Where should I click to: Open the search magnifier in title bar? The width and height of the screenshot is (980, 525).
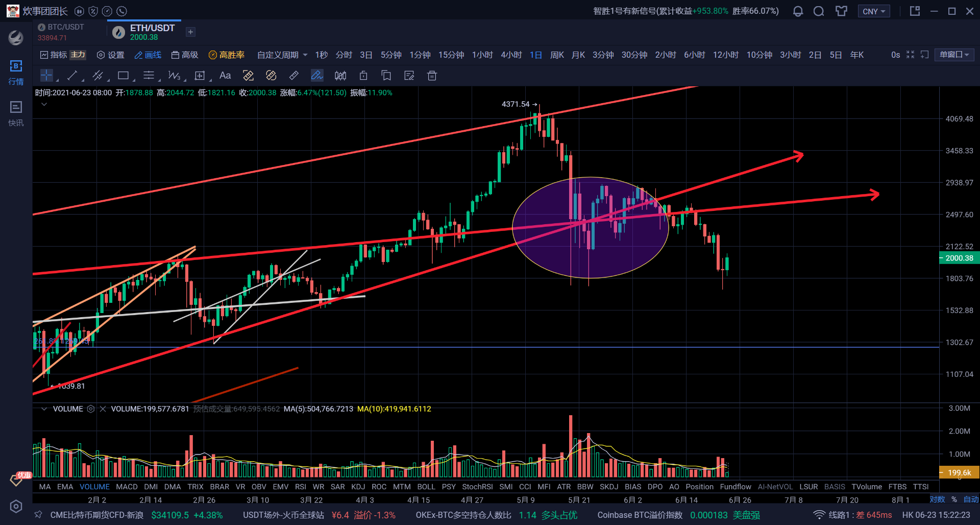pos(819,11)
